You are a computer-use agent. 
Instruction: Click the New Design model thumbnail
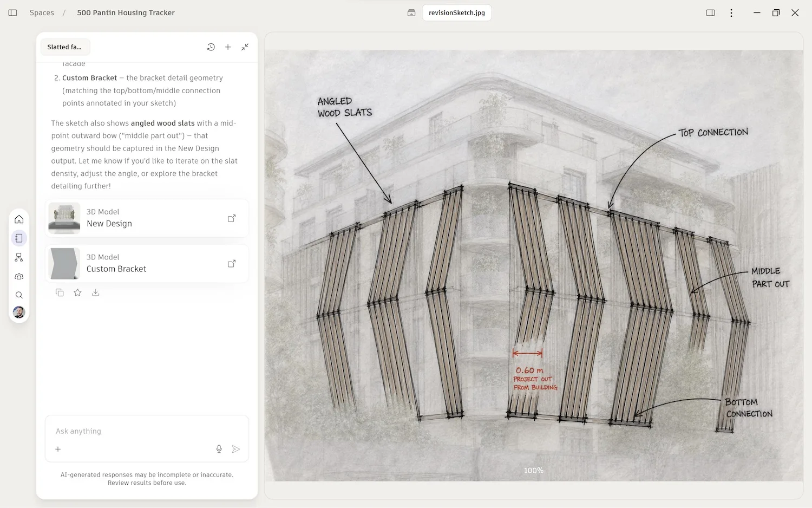click(64, 218)
